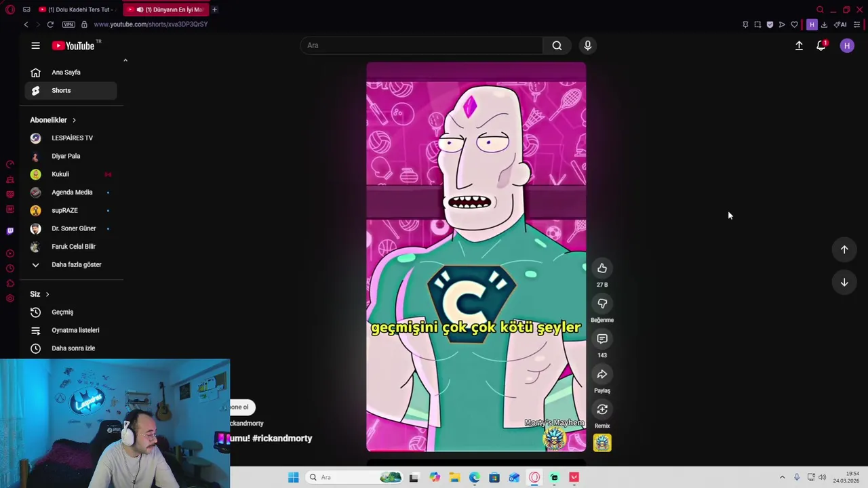The width and height of the screenshot is (868, 488).
Task: Open Opera Easy Setup sliders
Action: (856, 24)
